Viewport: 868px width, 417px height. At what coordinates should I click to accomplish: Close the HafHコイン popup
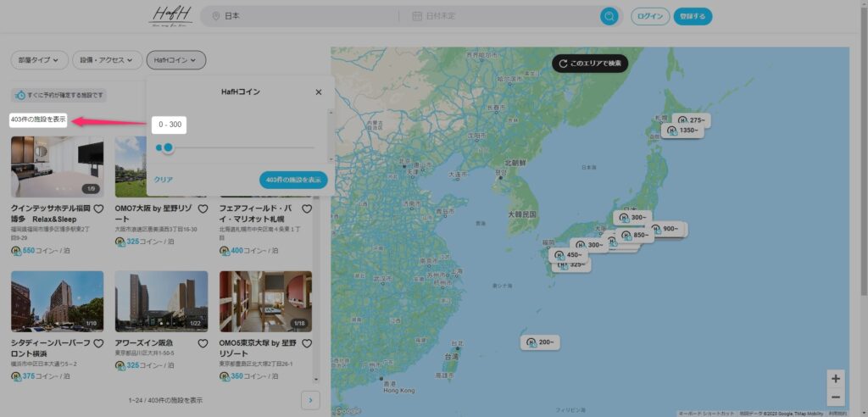point(319,92)
